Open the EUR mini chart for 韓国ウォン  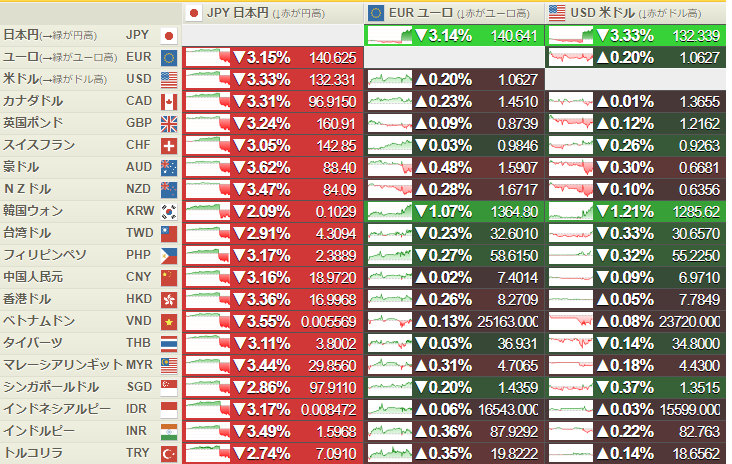[389, 211]
